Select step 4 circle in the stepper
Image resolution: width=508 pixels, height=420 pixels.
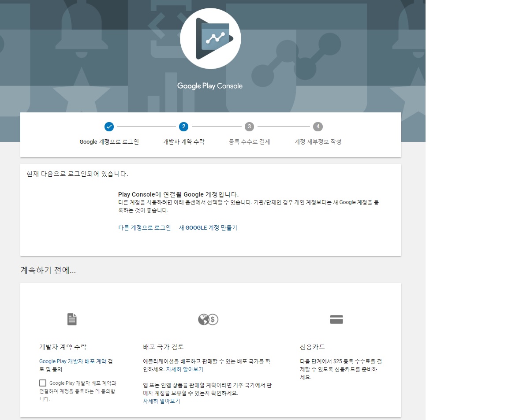tap(318, 126)
